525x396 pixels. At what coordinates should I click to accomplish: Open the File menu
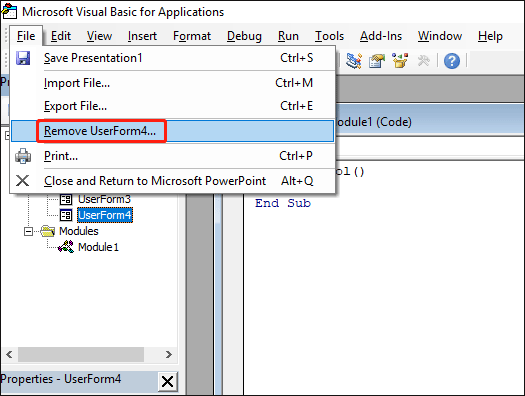(x=26, y=36)
